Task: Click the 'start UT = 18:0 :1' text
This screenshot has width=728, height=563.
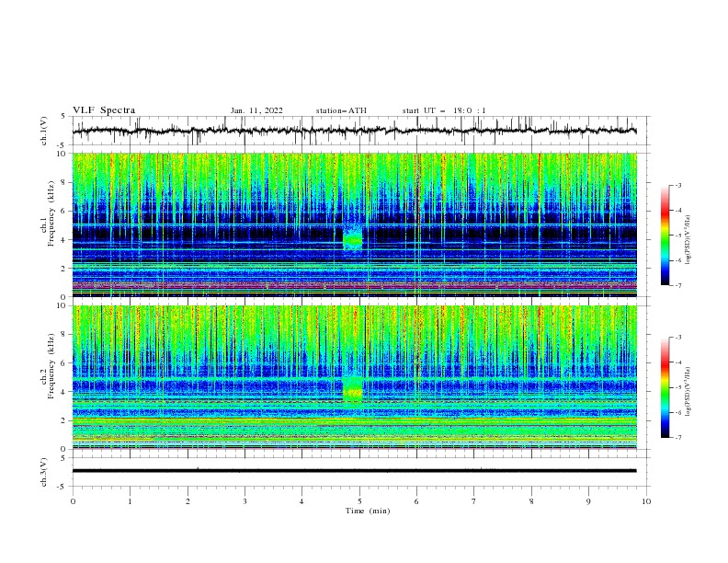Action: pos(444,110)
